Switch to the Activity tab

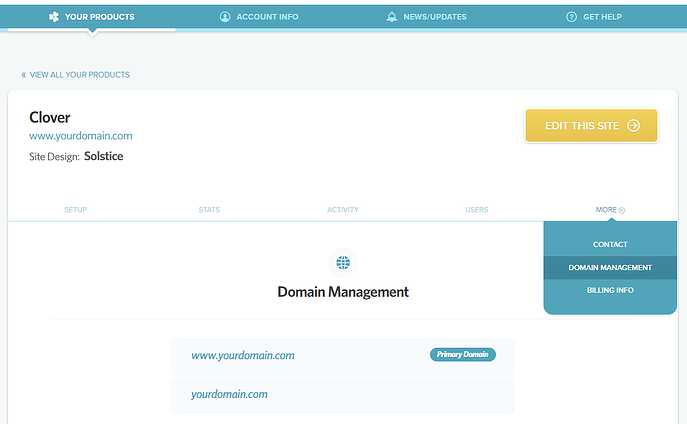tap(343, 210)
